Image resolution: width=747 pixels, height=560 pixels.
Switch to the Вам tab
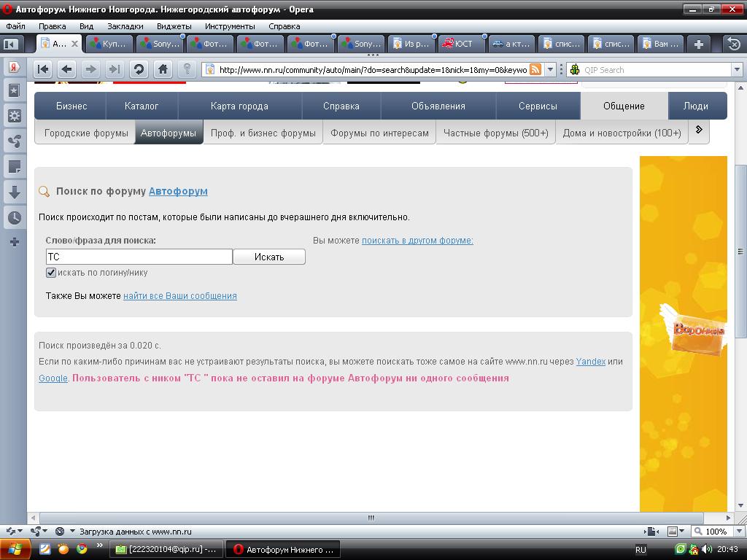[x=660, y=44]
